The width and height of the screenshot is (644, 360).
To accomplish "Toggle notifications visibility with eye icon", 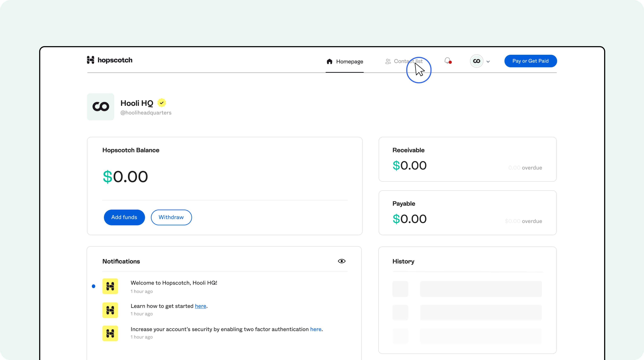I will (341, 261).
